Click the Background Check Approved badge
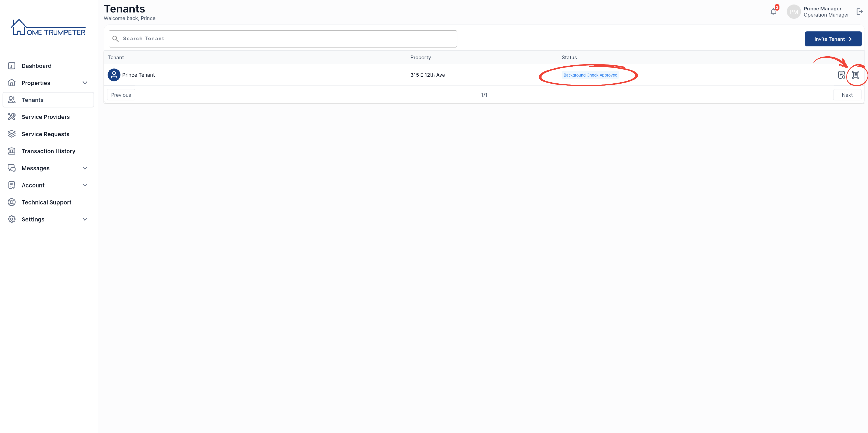 pyautogui.click(x=590, y=75)
